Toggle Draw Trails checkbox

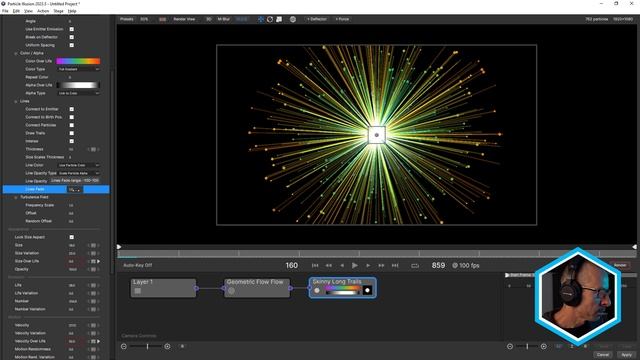[x=72, y=133]
